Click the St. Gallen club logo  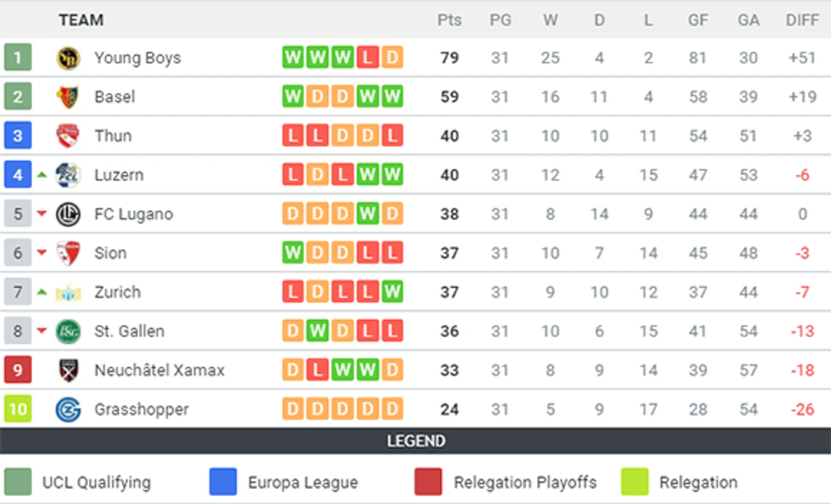point(68,332)
